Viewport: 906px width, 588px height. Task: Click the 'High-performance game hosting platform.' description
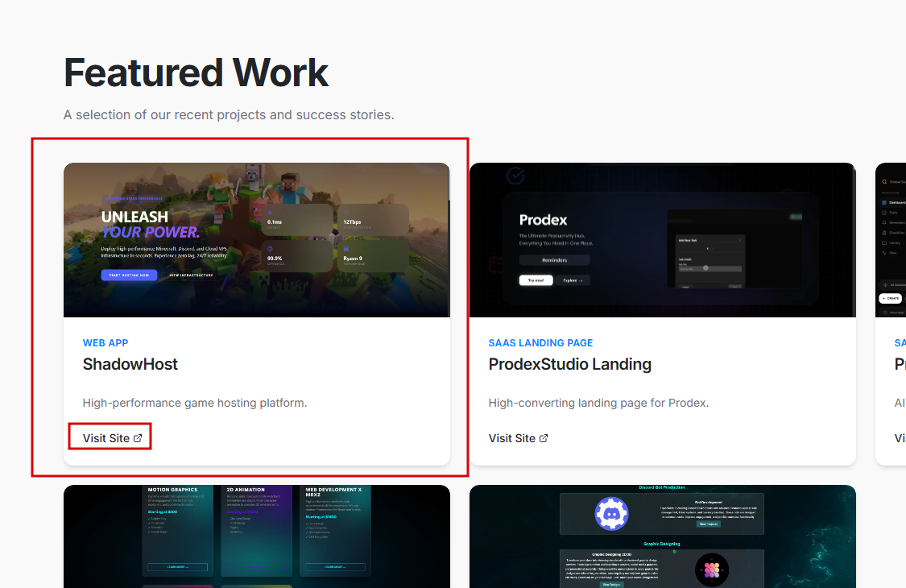tap(195, 403)
